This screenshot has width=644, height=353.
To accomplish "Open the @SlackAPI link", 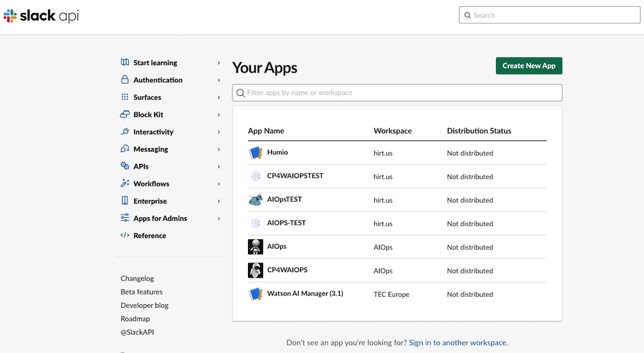I will point(137,332).
